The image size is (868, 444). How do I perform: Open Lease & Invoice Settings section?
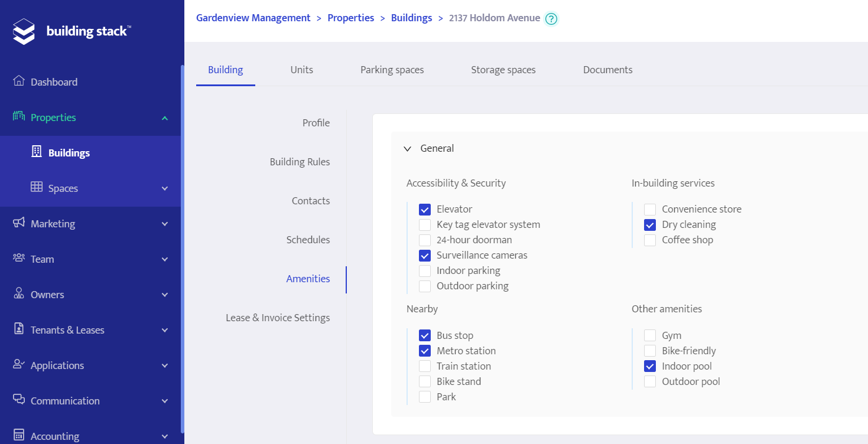(278, 318)
